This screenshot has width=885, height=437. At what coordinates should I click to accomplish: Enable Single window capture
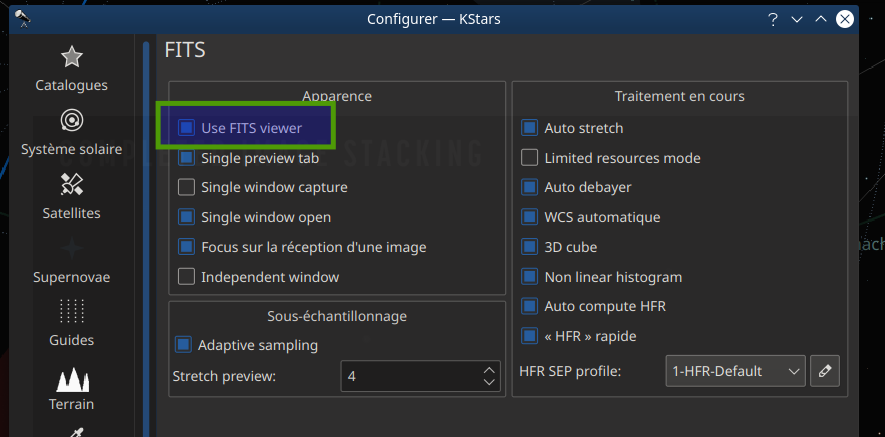click(186, 187)
